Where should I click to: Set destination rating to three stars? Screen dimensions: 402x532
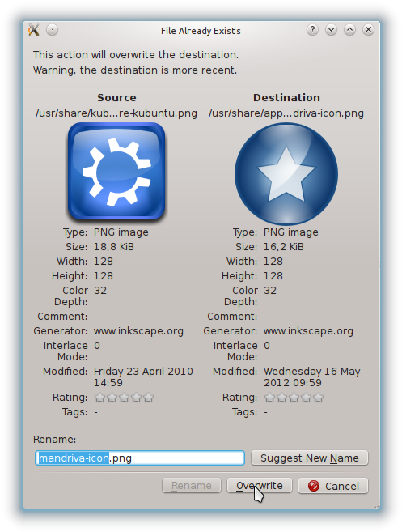294,398
